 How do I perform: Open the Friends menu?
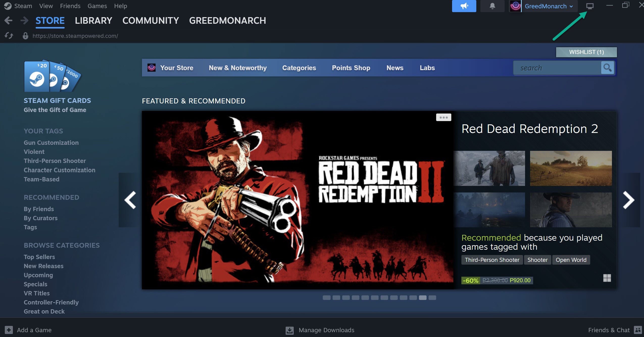coord(70,6)
